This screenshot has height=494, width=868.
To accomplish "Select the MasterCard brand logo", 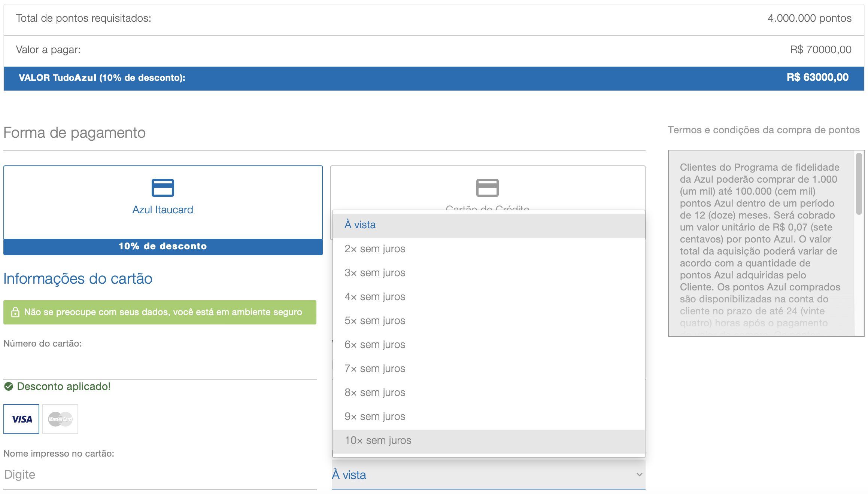I will [60, 419].
